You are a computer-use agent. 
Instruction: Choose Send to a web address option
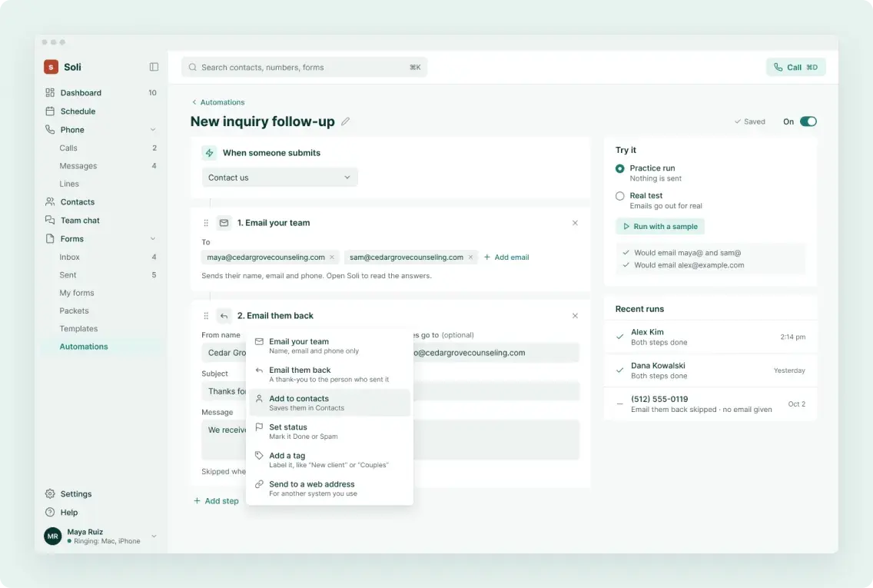pyautogui.click(x=330, y=488)
